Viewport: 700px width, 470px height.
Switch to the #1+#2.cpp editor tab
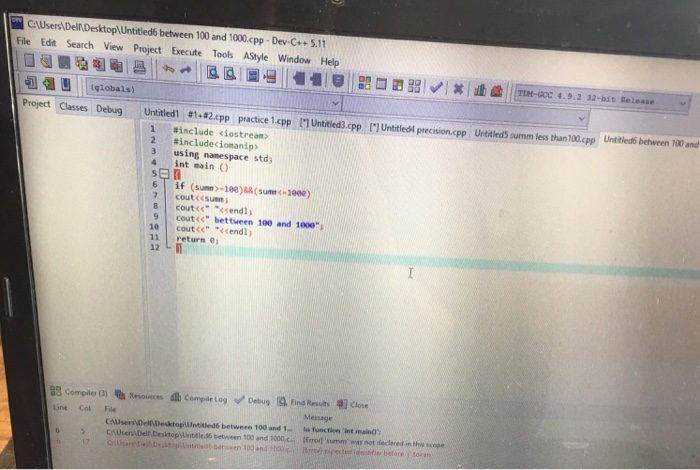208,116
